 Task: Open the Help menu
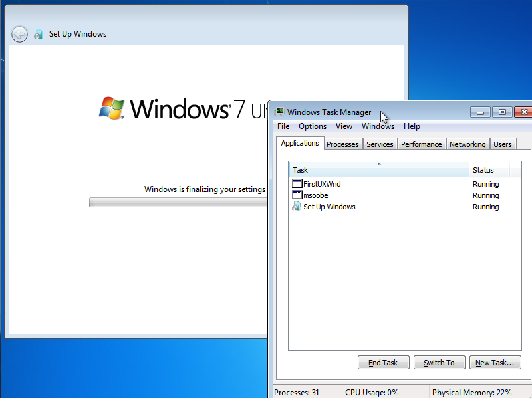pyautogui.click(x=412, y=126)
